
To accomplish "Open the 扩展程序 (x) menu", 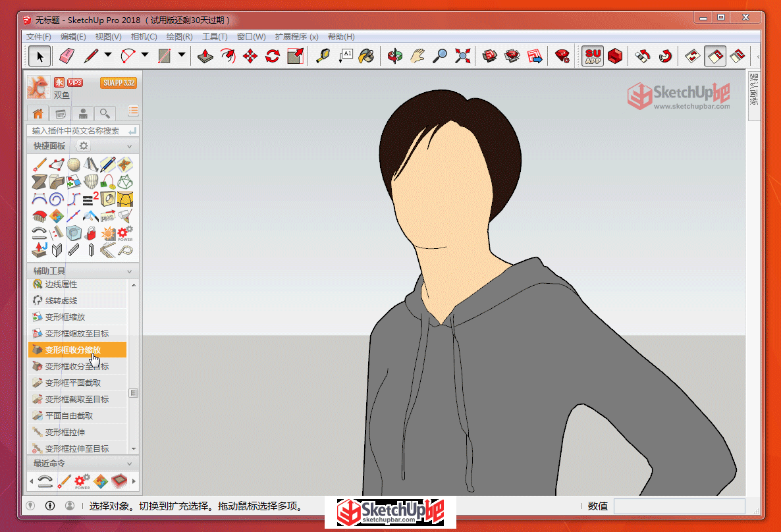I will pos(296,37).
